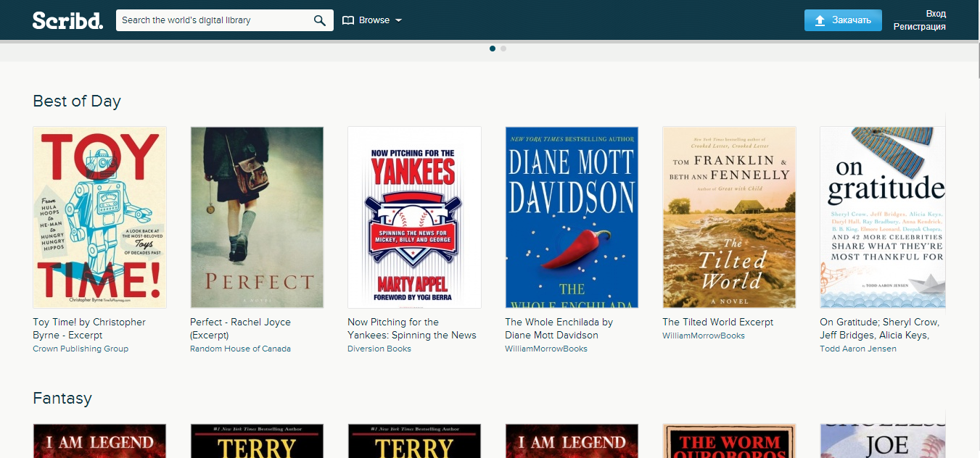The height and width of the screenshot is (458, 980).
Task: Select the first carousel dot
Action: coord(493,49)
